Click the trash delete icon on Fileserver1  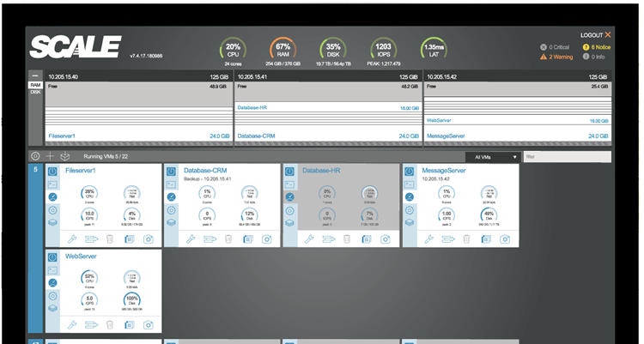[110, 238]
